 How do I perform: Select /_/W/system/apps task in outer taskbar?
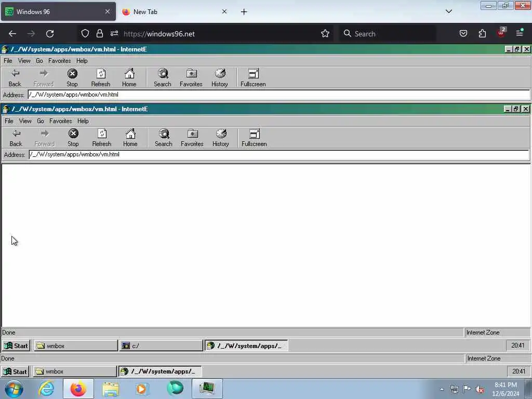pyautogui.click(x=160, y=371)
